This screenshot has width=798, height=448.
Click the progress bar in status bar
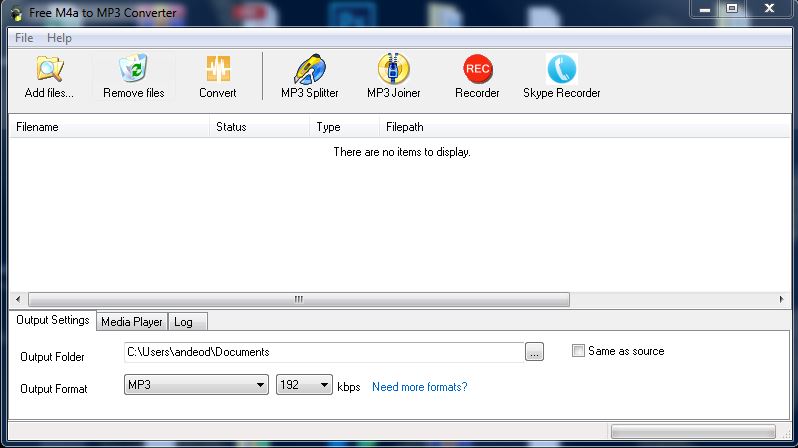coord(693,432)
